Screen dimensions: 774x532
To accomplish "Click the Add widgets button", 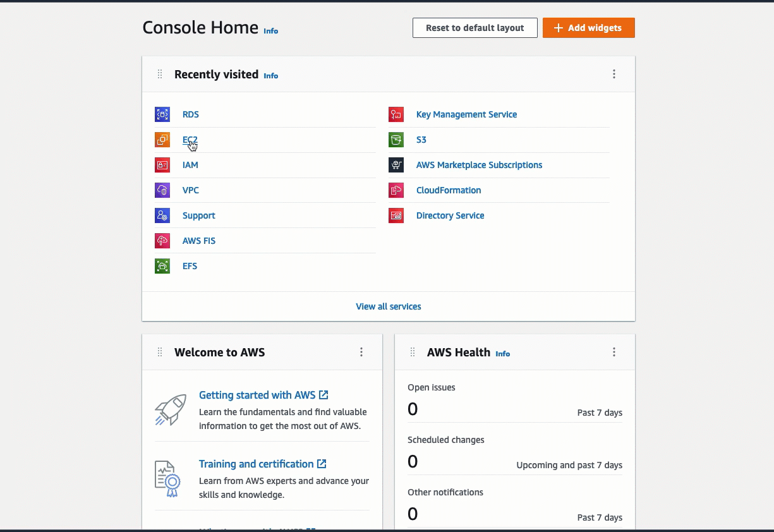I will (x=588, y=28).
